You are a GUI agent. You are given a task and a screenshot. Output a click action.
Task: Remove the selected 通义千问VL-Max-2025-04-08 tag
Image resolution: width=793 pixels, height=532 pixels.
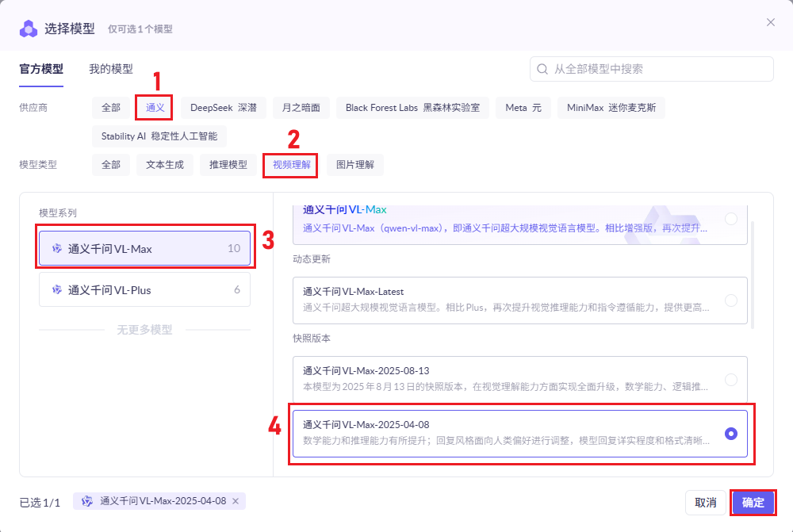coord(235,501)
